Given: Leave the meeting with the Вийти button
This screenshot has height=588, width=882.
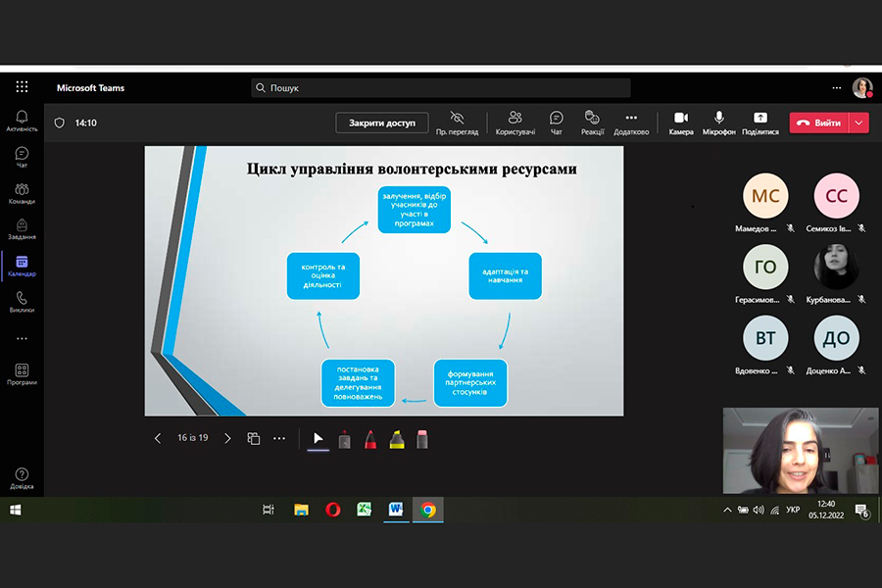Looking at the screenshot, I should [819, 122].
